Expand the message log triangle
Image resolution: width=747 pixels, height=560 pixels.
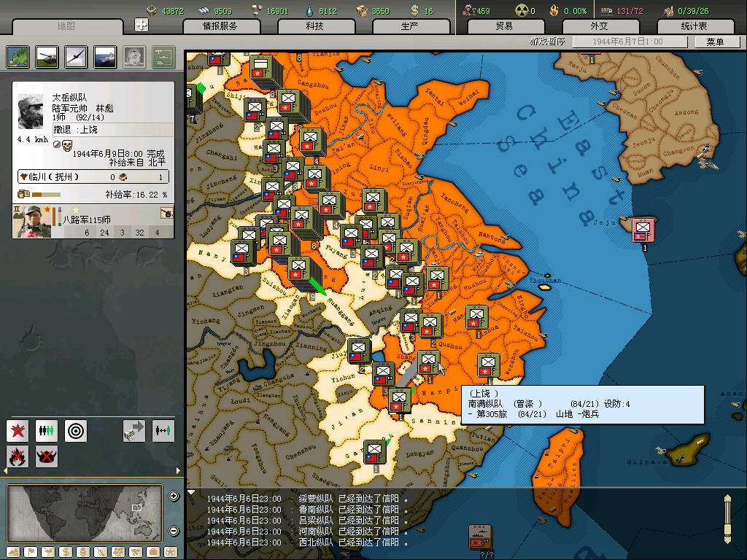click(x=192, y=492)
